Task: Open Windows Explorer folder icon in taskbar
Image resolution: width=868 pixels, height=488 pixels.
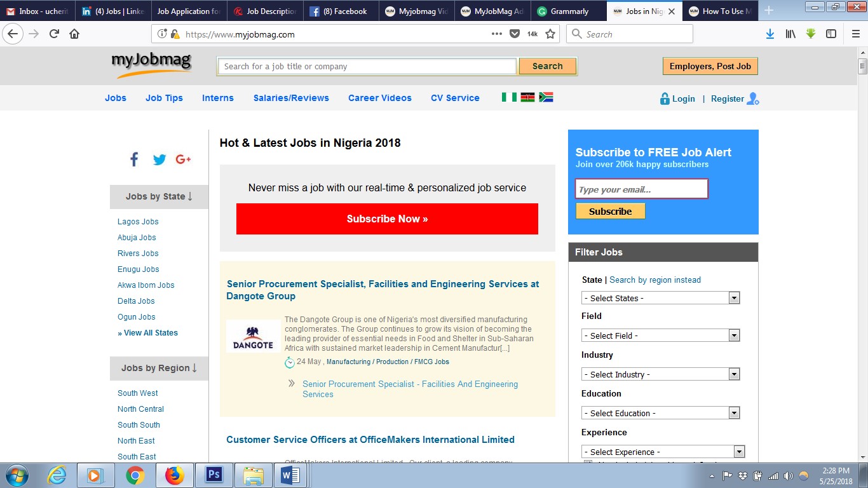Action: tap(254, 475)
